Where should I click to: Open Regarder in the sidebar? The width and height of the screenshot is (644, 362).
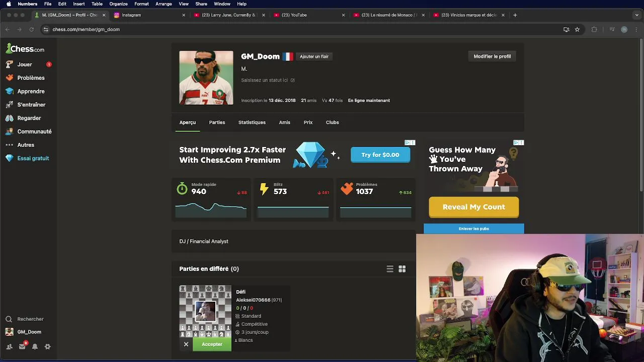coord(29,118)
